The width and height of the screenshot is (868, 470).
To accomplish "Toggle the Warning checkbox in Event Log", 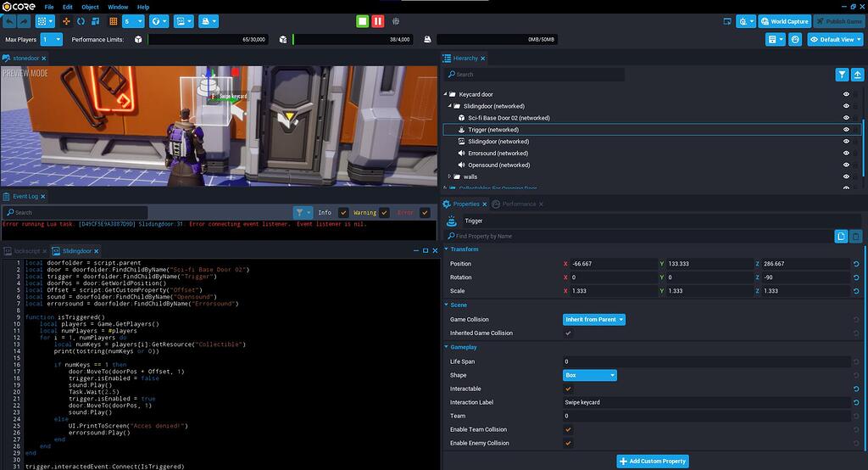I will [x=384, y=213].
